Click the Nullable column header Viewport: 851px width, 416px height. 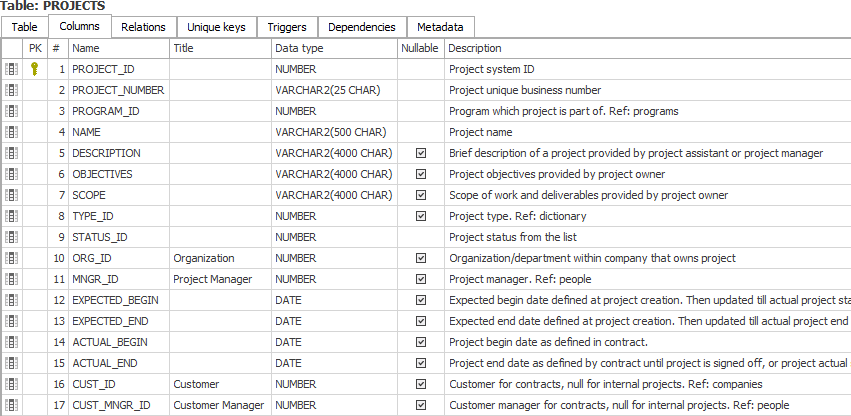click(x=420, y=48)
